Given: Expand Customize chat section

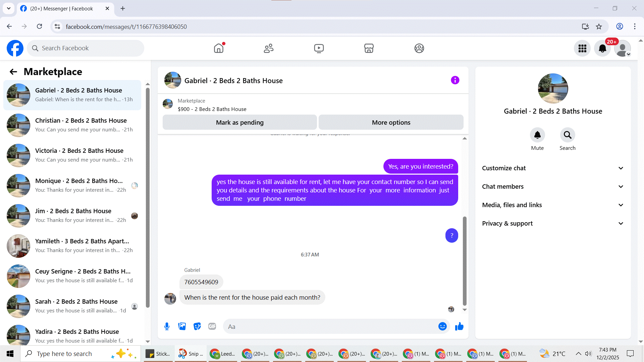Looking at the screenshot, I should 553,168.
